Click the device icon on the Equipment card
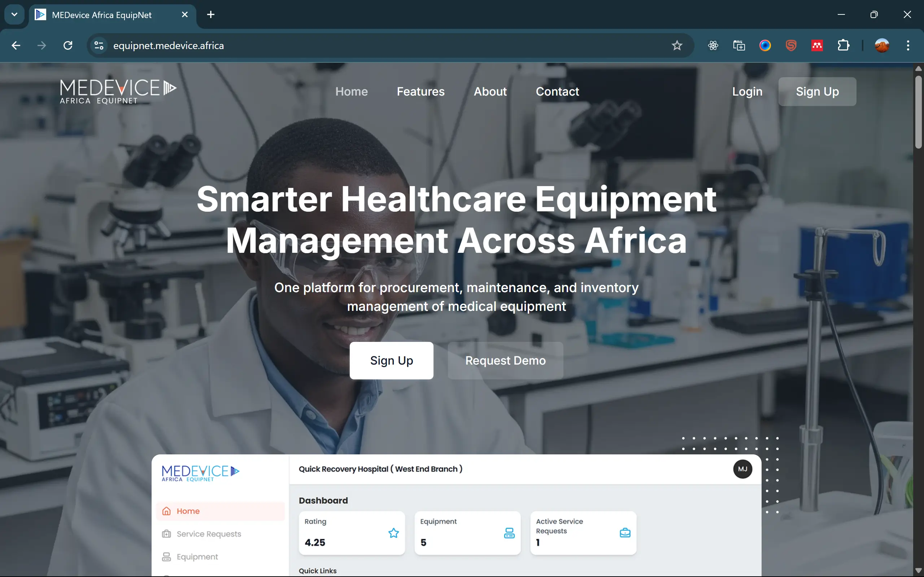The height and width of the screenshot is (577, 924). click(509, 533)
